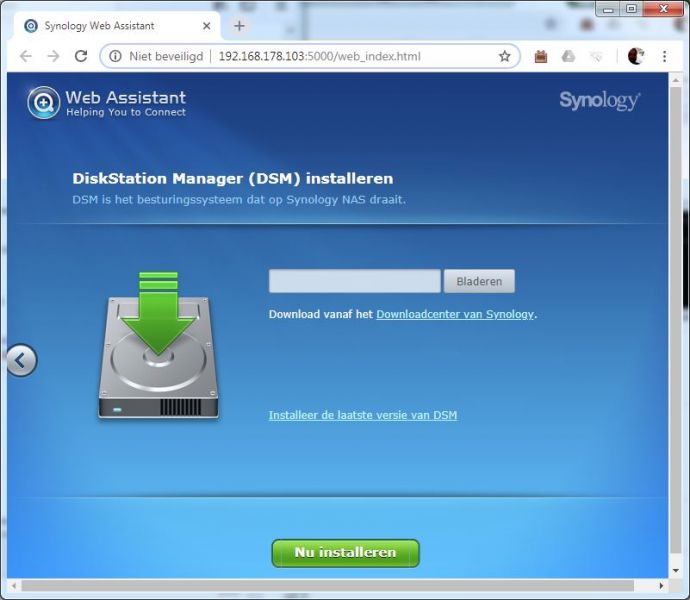Maximize the Chrome window

coord(631,9)
